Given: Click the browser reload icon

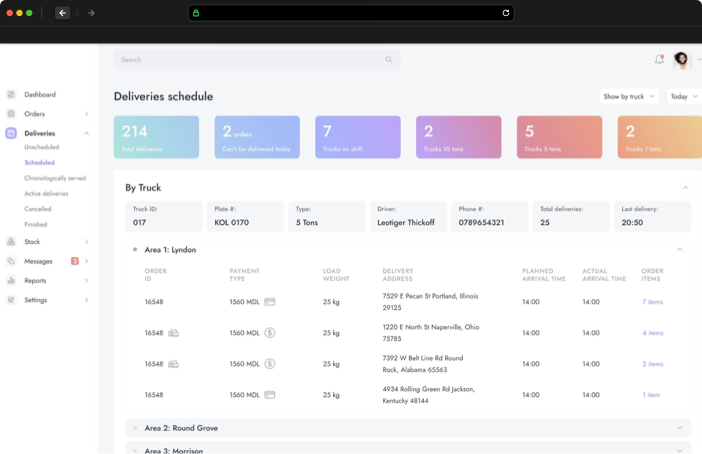Looking at the screenshot, I should pyautogui.click(x=506, y=13).
